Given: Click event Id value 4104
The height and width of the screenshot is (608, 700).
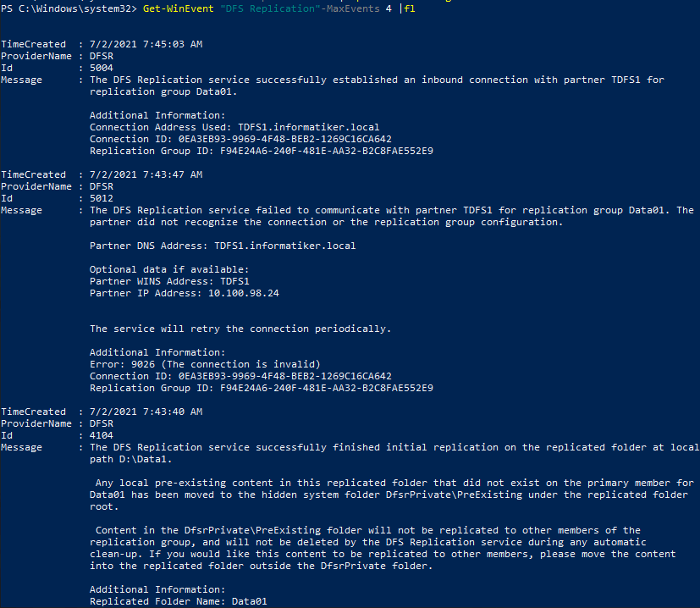Looking at the screenshot, I should coord(102,435).
